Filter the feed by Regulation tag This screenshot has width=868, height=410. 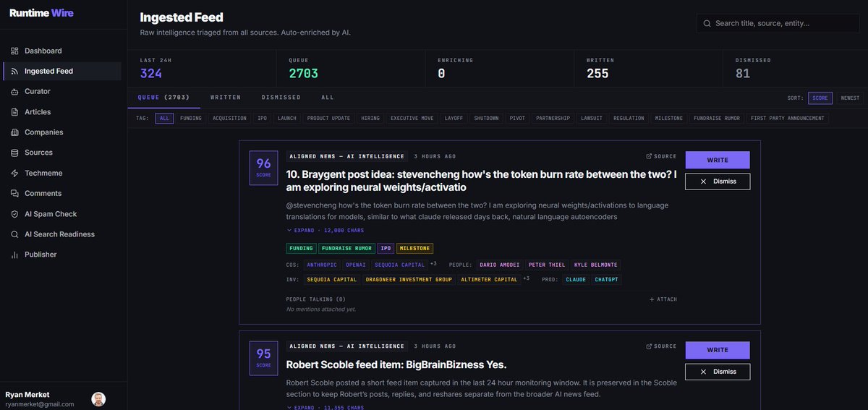pyautogui.click(x=629, y=118)
